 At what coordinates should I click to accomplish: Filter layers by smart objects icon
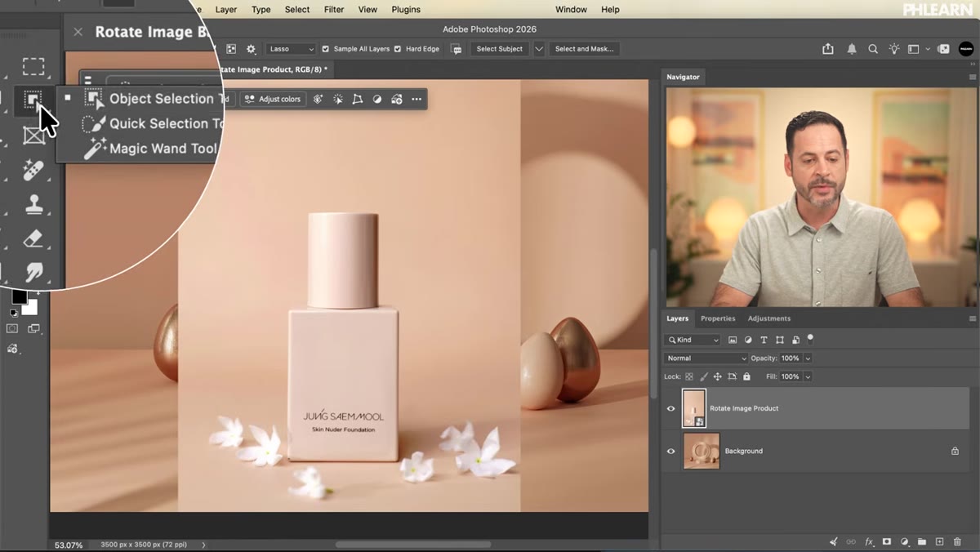795,340
